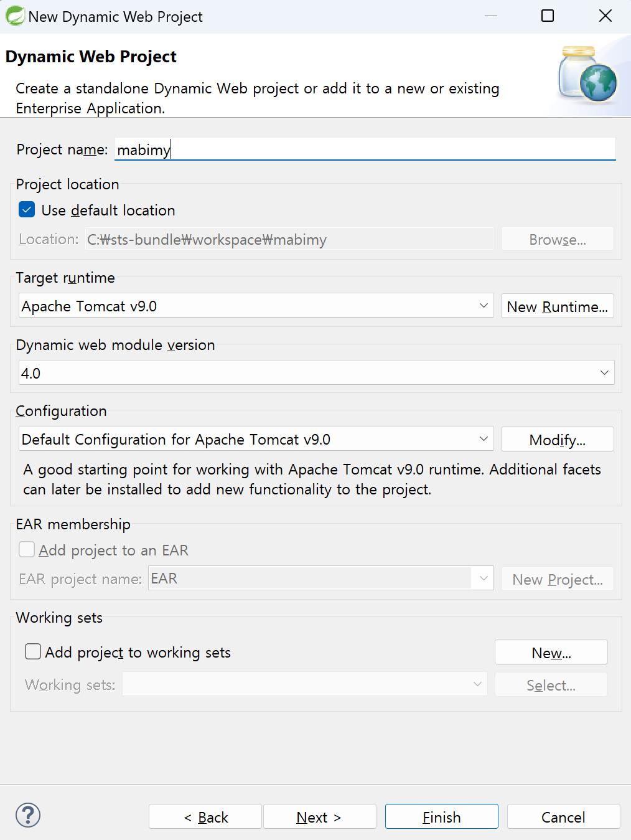Expand the Working sets dropdown

tap(305, 684)
